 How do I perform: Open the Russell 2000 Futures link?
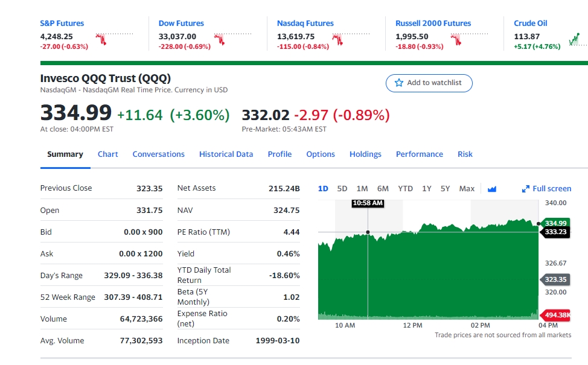coord(433,24)
